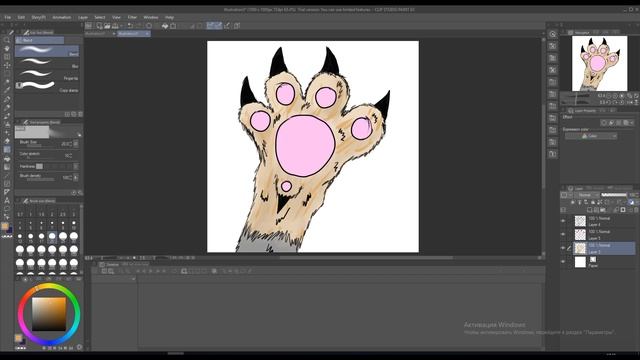Adjust the layer opacity slider
This screenshot has height=360, width=640.
pos(613,195)
